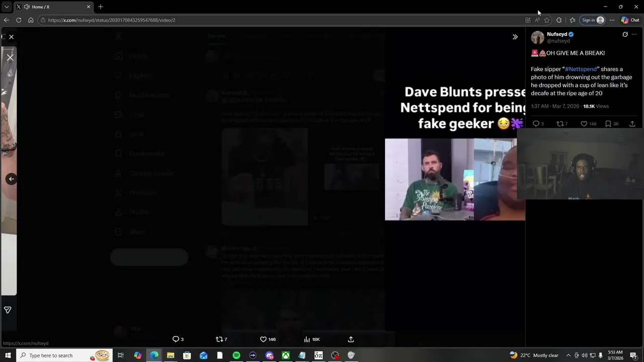Open the clock showing 5:53 AM

615,355
